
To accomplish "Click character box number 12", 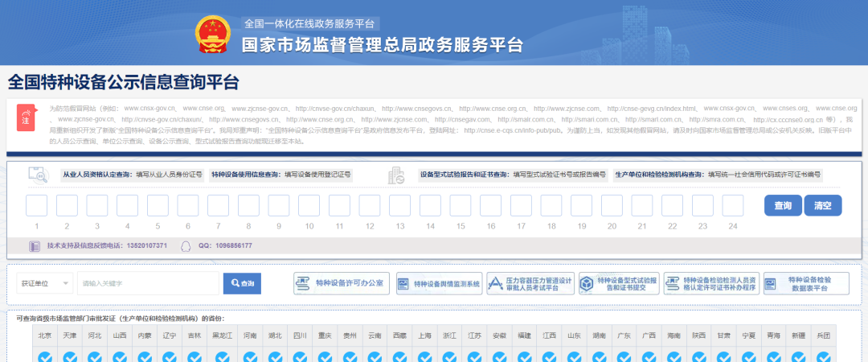I will coord(369,205).
